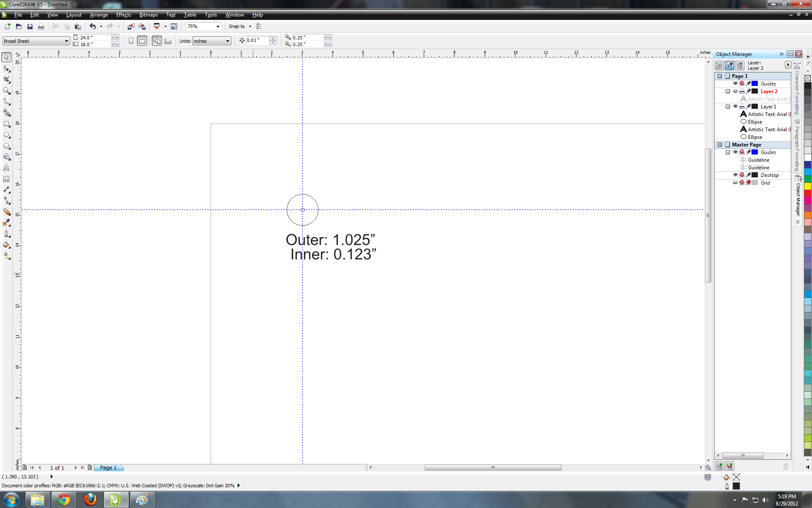This screenshot has width=812, height=508.
Task: Open the Units inches dropdown
Action: tap(228, 41)
